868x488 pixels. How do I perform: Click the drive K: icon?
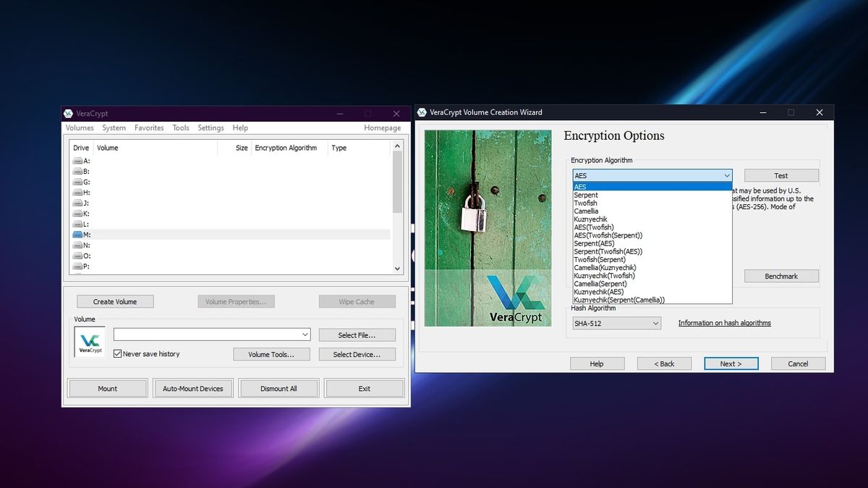[x=78, y=213]
